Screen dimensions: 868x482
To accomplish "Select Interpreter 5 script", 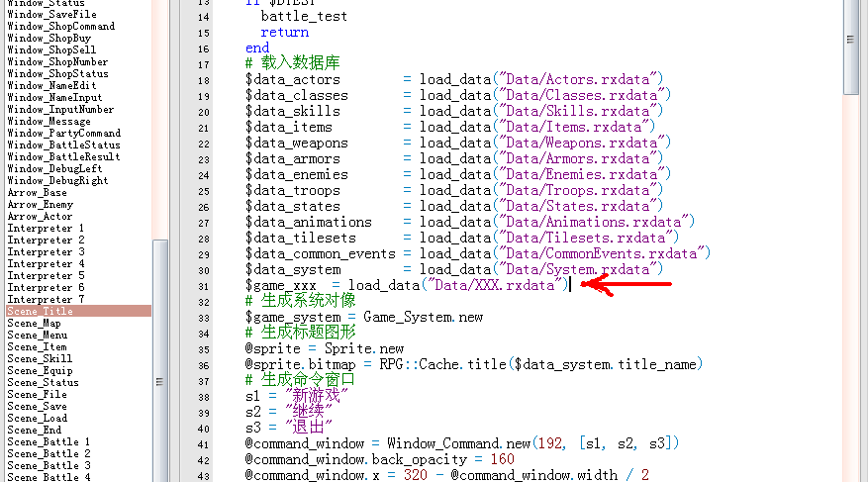I will (46, 275).
